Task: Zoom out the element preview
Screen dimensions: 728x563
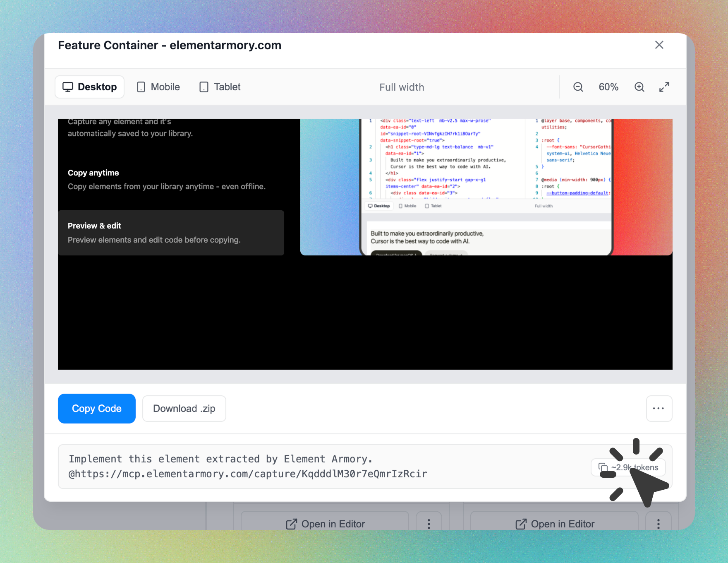Action: 578,87
